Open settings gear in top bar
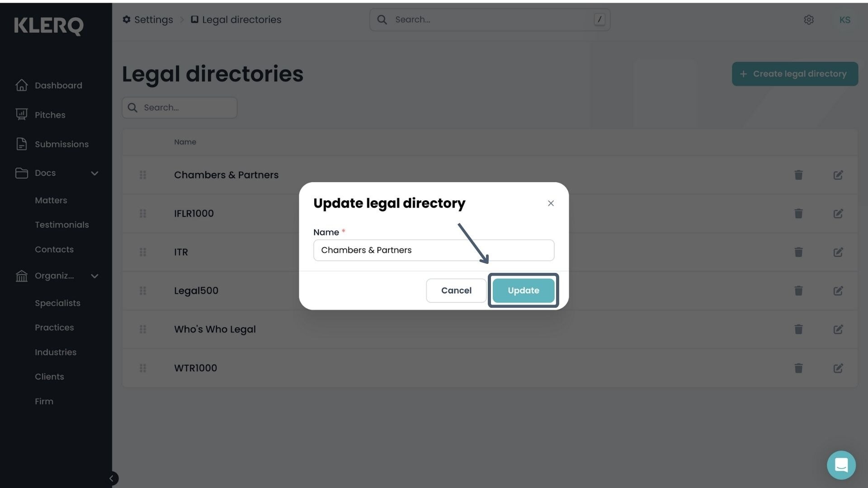This screenshot has width=868, height=488. coord(809,20)
